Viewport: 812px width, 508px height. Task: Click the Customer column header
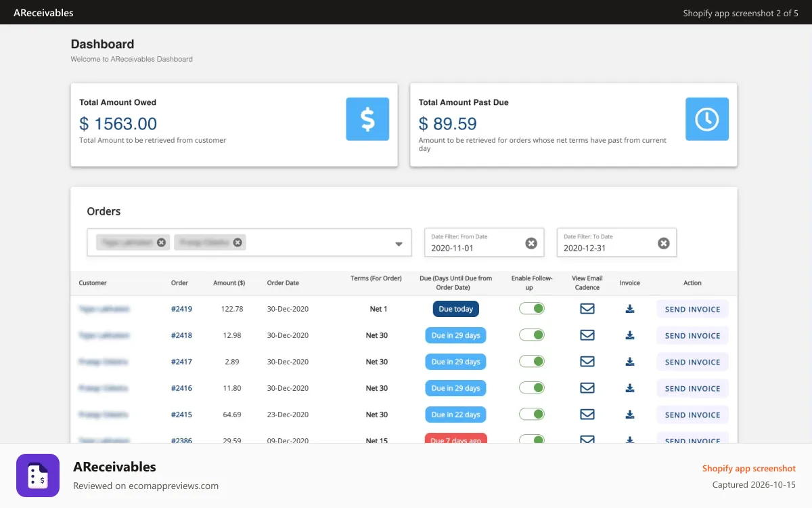click(x=93, y=283)
